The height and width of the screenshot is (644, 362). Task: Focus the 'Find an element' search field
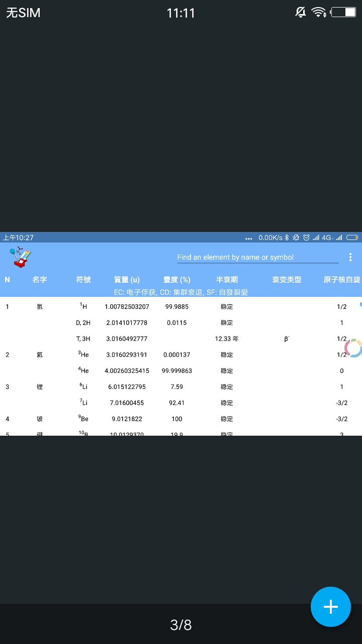click(x=257, y=257)
